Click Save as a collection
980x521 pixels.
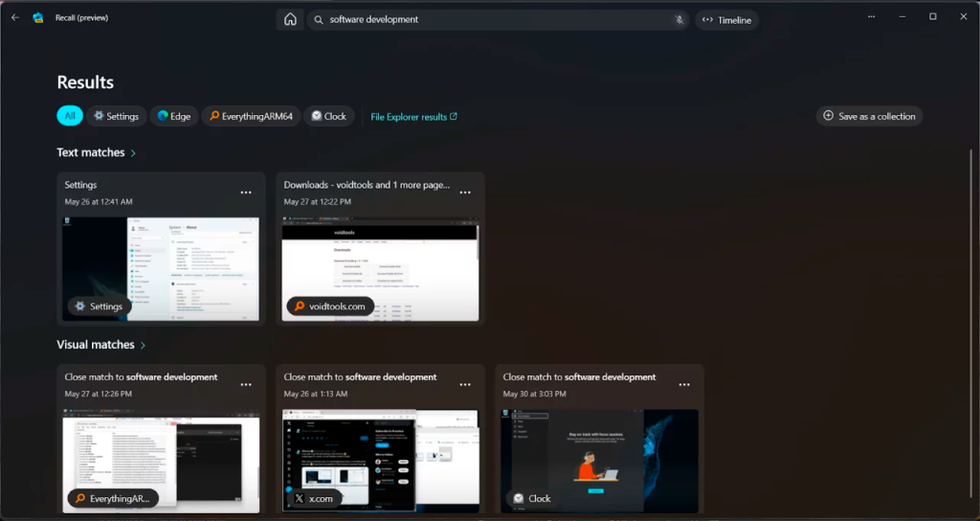[x=869, y=116]
